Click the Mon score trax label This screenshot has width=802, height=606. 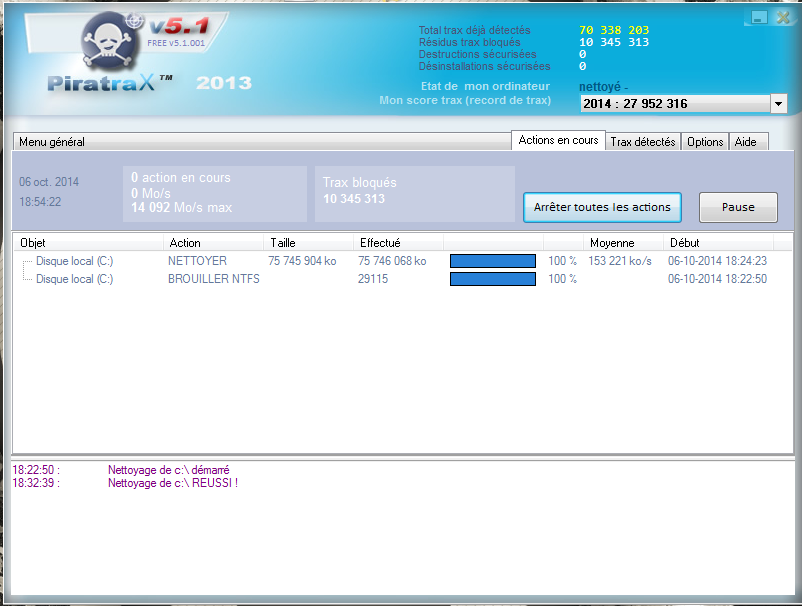pyautogui.click(x=465, y=100)
